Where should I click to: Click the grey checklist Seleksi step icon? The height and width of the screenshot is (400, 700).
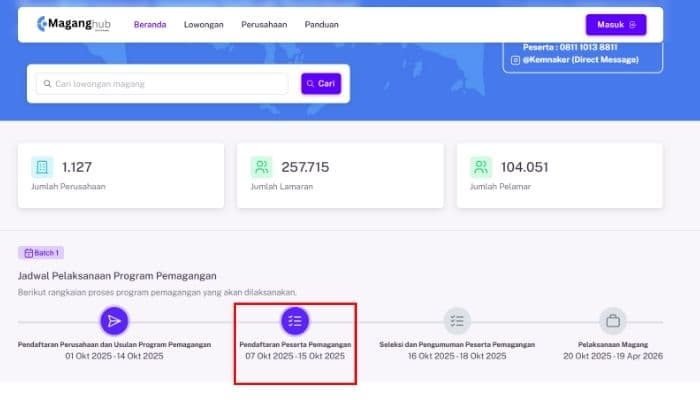(x=457, y=321)
